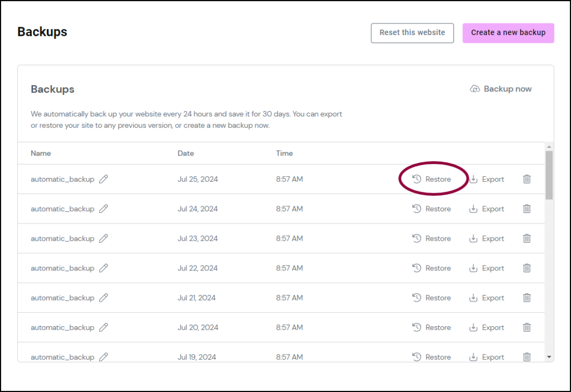Click the trash icon on the Jul 19 row

point(526,357)
